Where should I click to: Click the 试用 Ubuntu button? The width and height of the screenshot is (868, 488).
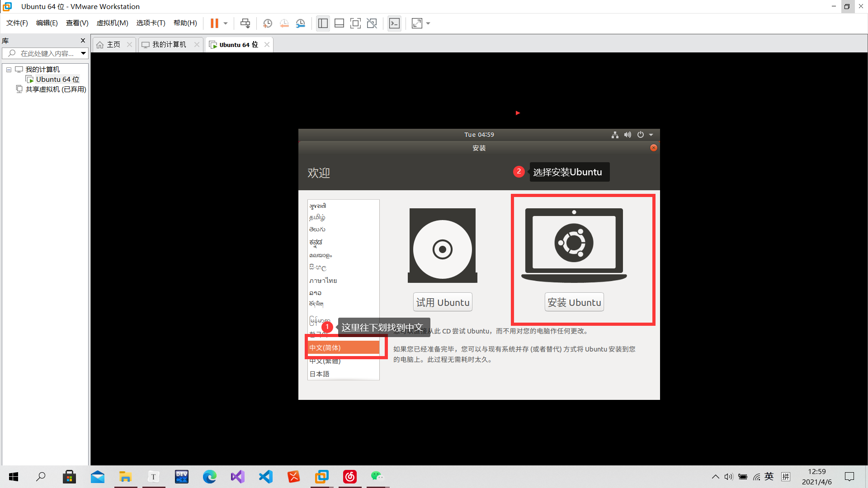point(443,302)
